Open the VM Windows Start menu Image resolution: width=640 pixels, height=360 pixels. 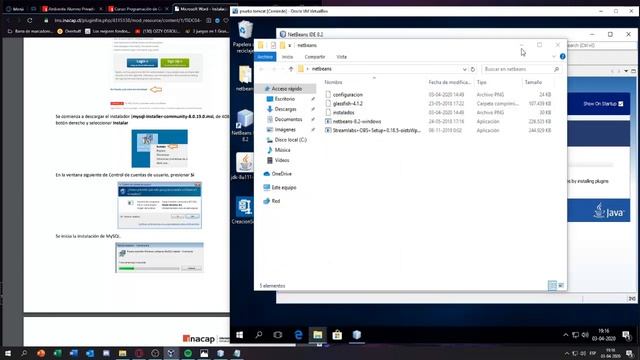tap(240, 335)
